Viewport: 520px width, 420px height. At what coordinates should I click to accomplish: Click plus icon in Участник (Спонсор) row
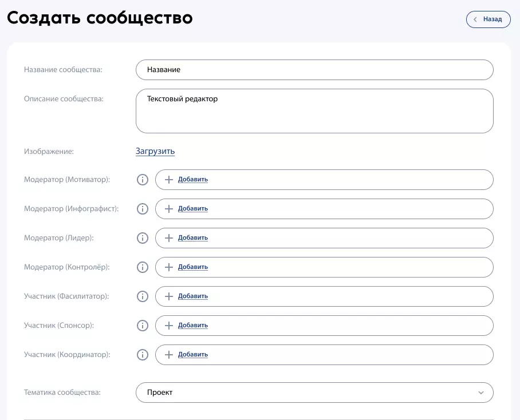(169, 326)
